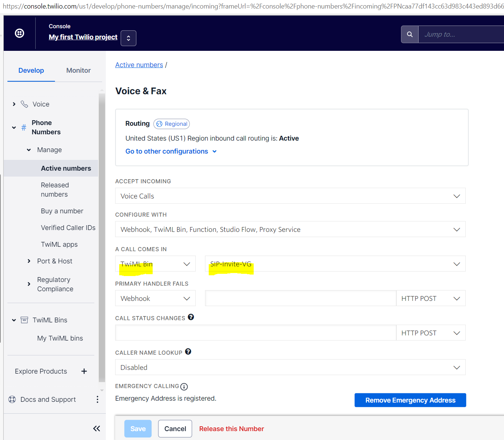The height and width of the screenshot is (440, 504).
Task: Open TwiML apps page
Action: (x=59, y=244)
